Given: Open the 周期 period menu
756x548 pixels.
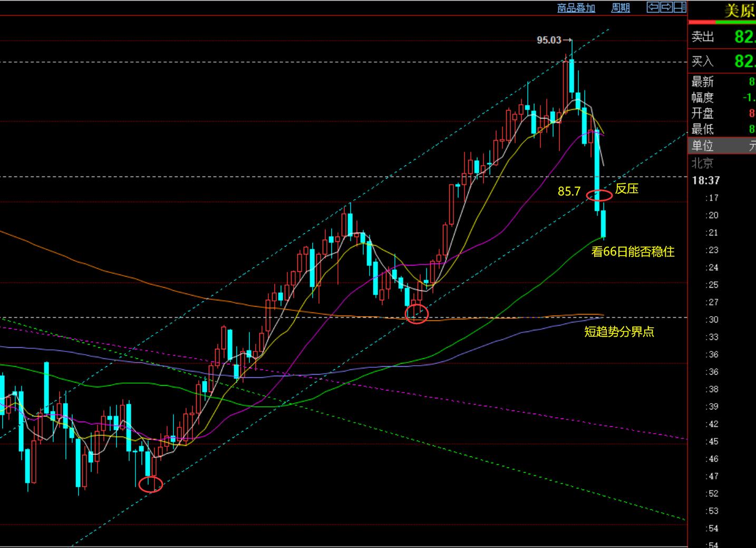Looking at the screenshot, I should pos(621,8).
